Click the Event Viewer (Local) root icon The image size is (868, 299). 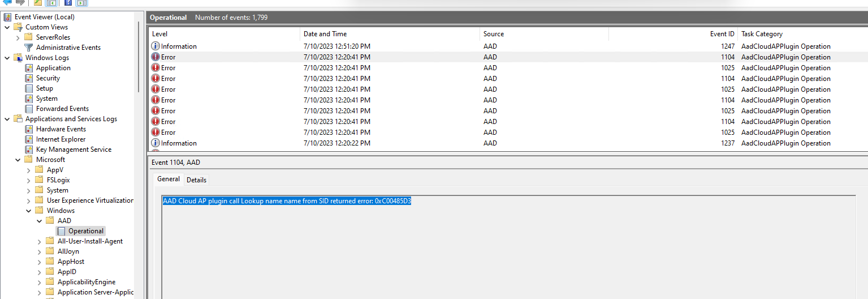pyautogui.click(x=7, y=17)
